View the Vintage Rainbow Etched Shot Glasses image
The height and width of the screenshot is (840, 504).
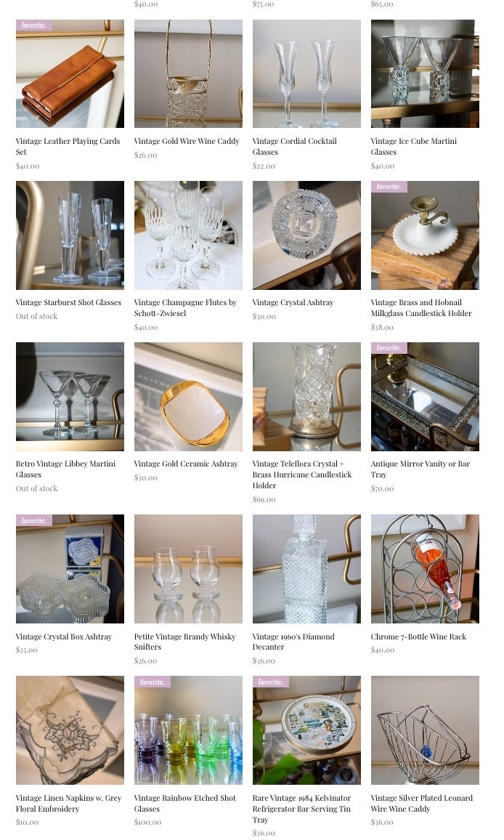[188, 730]
